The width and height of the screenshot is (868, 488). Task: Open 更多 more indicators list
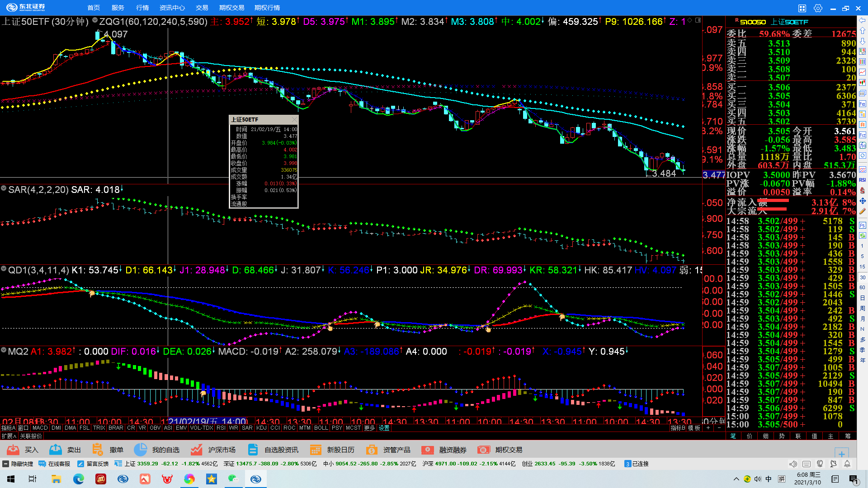point(369,428)
